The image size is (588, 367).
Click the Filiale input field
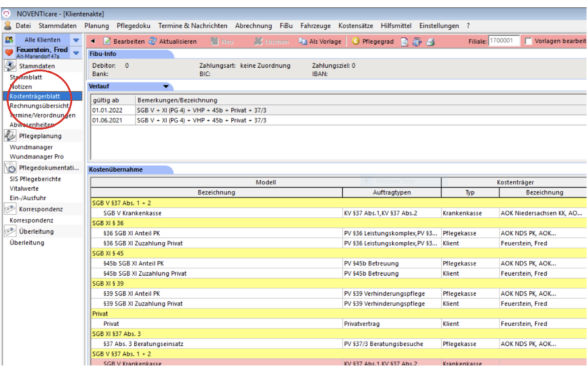point(504,41)
